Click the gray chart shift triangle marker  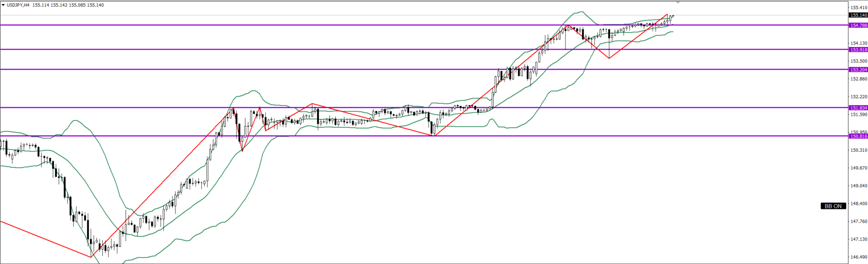[678, 3]
